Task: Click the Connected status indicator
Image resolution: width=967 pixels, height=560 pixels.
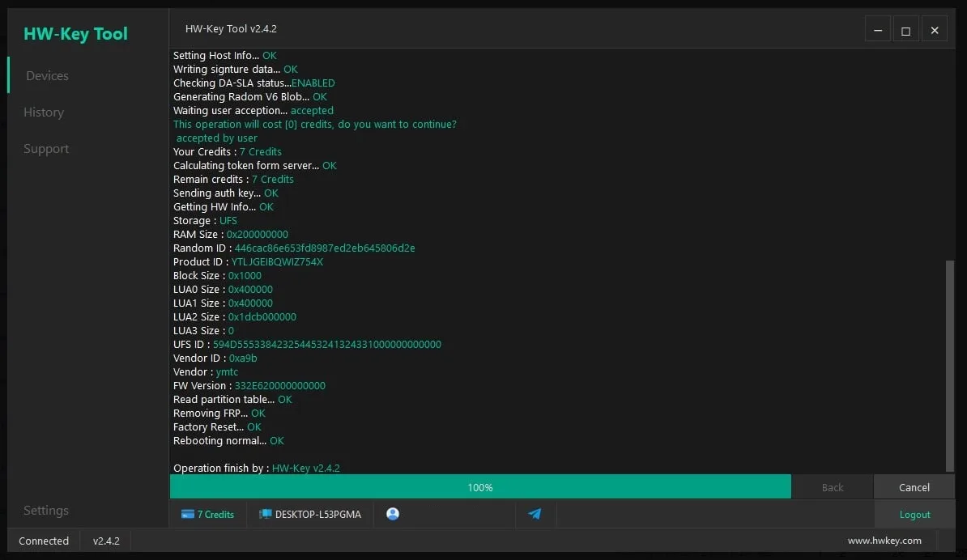Action: click(x=44, y=541)
